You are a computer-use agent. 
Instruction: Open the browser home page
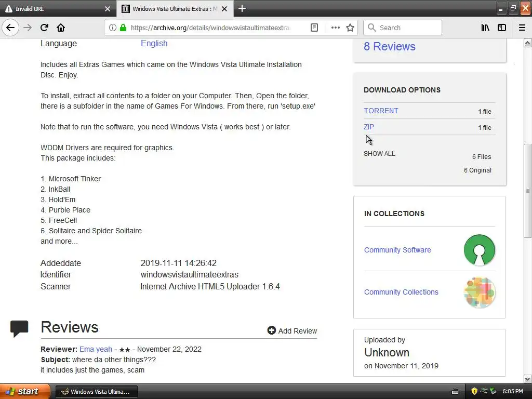point(61,28)
